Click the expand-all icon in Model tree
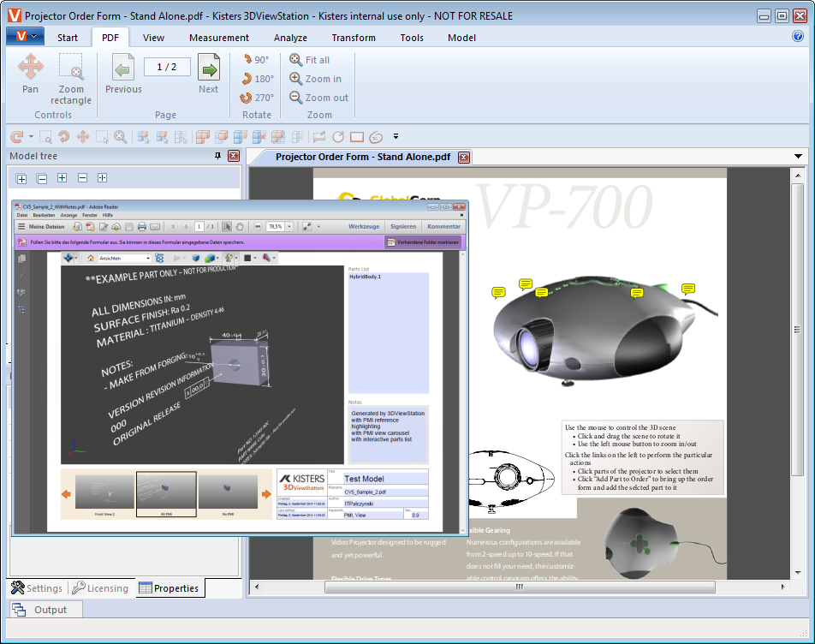 [x=21, y=178]
